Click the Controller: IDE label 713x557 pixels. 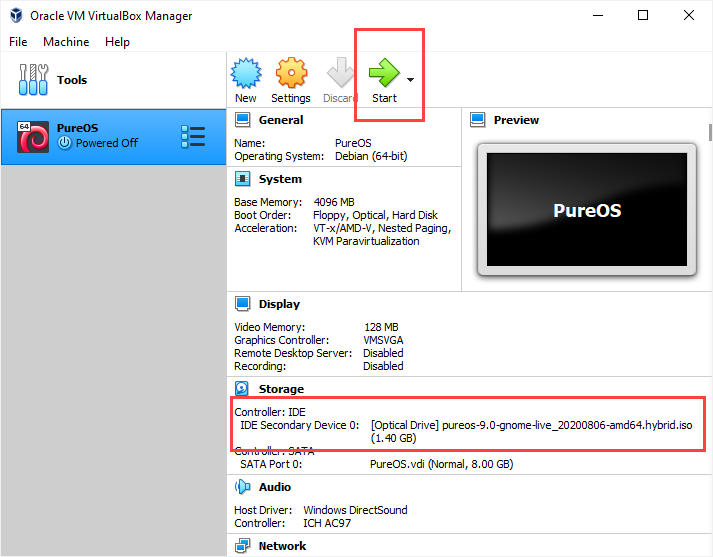click(270, 412)
